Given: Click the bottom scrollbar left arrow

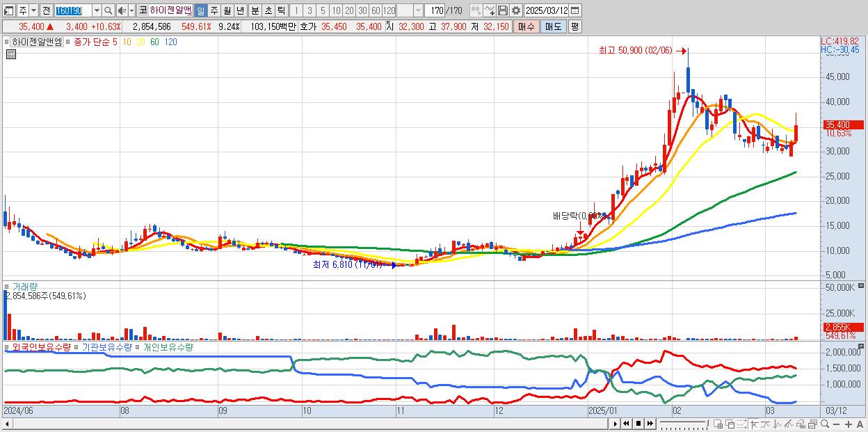Looking at the screenshot, I should coord(7,424).
